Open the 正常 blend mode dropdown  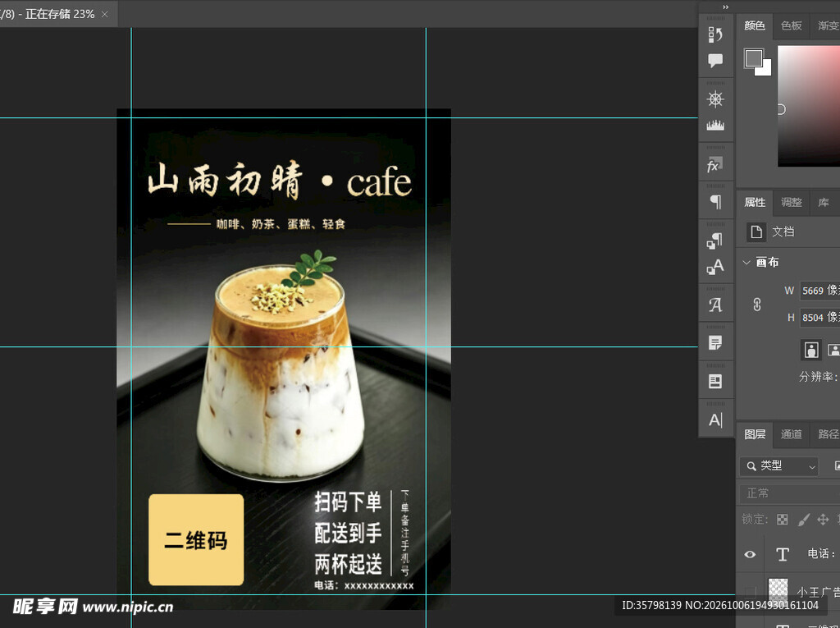tap(790, 493)
